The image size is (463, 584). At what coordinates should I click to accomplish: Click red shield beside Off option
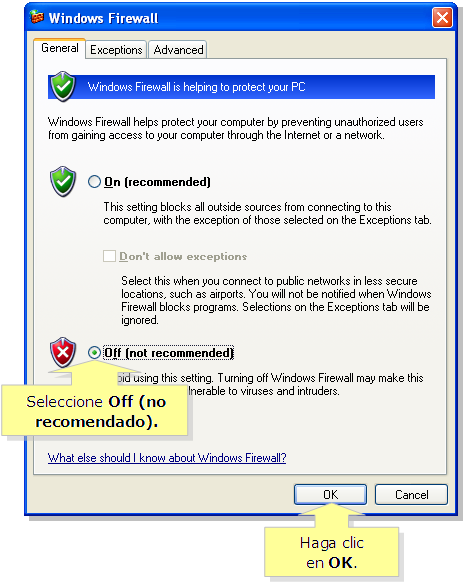coord(63,352)
